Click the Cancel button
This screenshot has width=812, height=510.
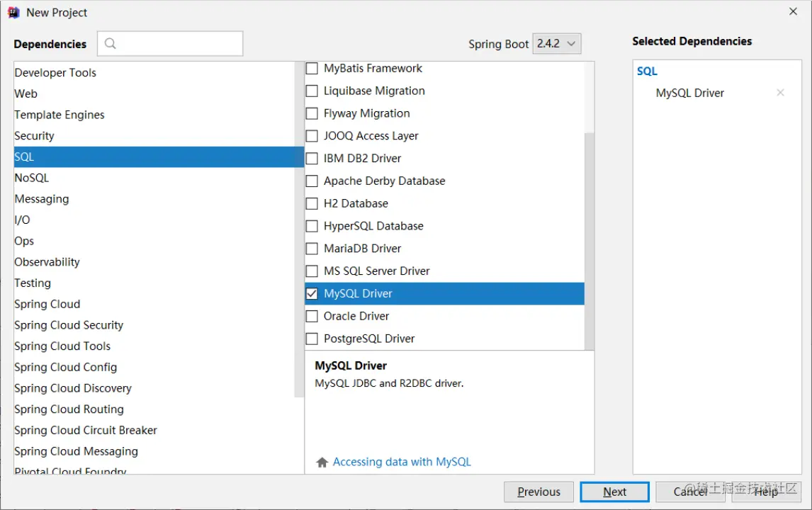pyautogui.click(x=691, y=492)
